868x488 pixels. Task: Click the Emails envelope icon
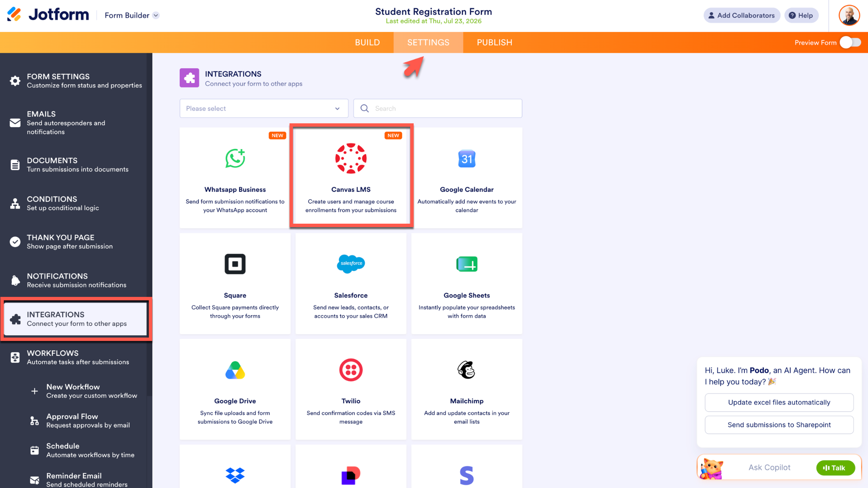point(15,123)
